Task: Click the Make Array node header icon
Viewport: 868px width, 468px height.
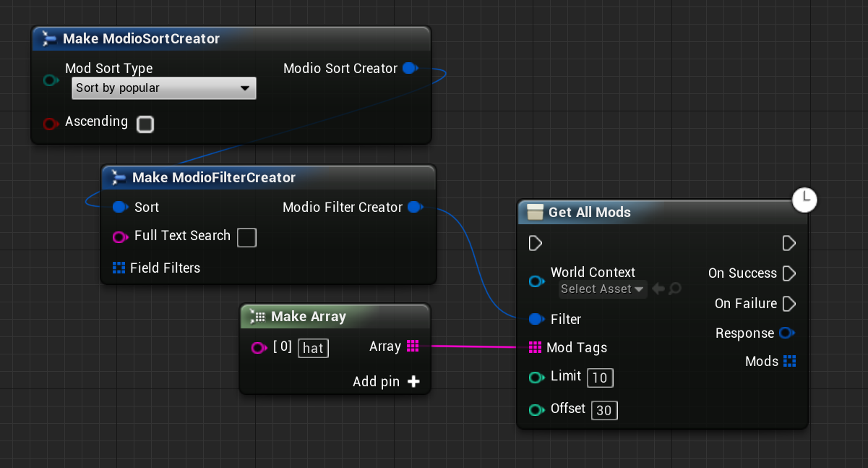Action: tap(257, 316)
